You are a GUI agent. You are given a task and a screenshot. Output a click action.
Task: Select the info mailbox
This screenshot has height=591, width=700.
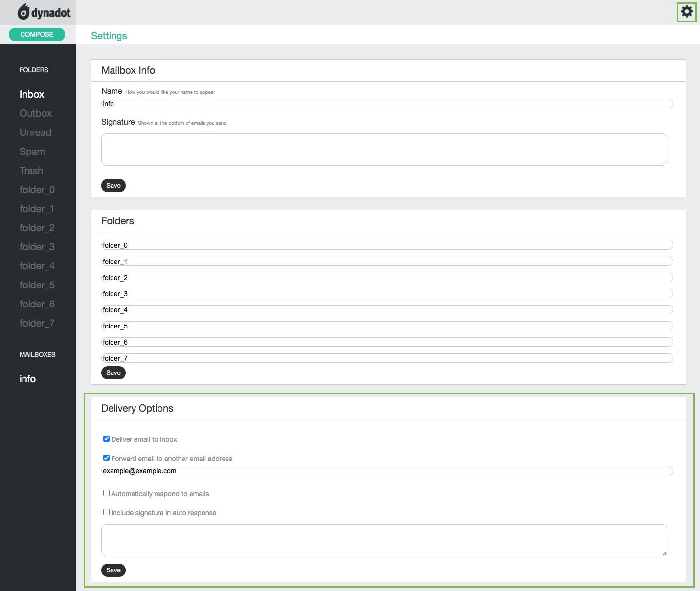click(27, 378)
